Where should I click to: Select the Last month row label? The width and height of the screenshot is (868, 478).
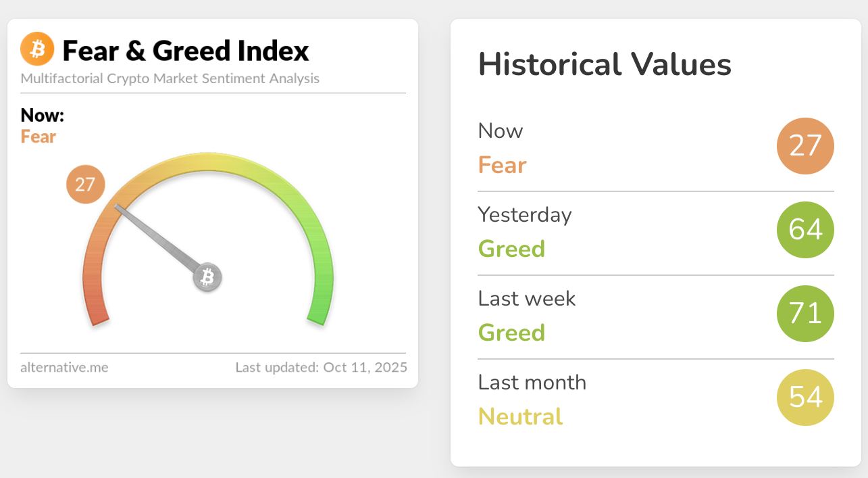(532, 383)
